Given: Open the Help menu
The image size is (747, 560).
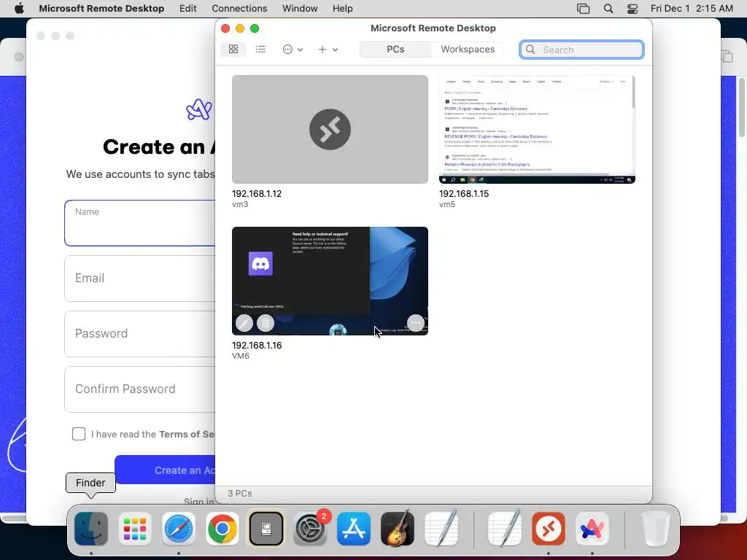Looking at the screenshot, I should tap(343, 9).
